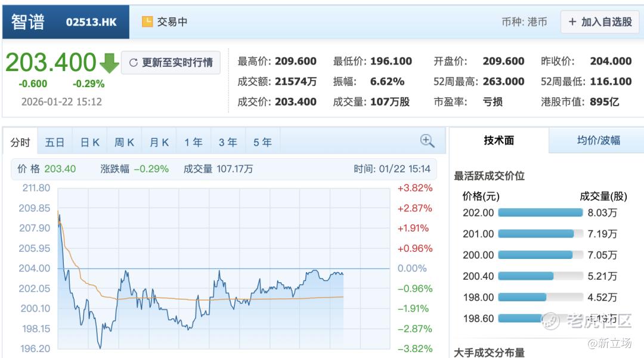The width and height of the screenshot is (644, 358).
Task: Switch to 周K weekly candlestick tab
Action: [124, 142]
